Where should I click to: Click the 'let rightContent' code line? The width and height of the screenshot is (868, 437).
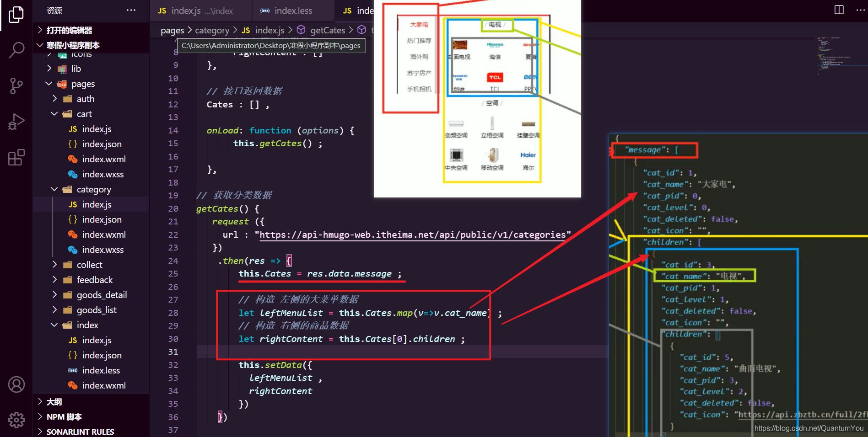point(351,339)
